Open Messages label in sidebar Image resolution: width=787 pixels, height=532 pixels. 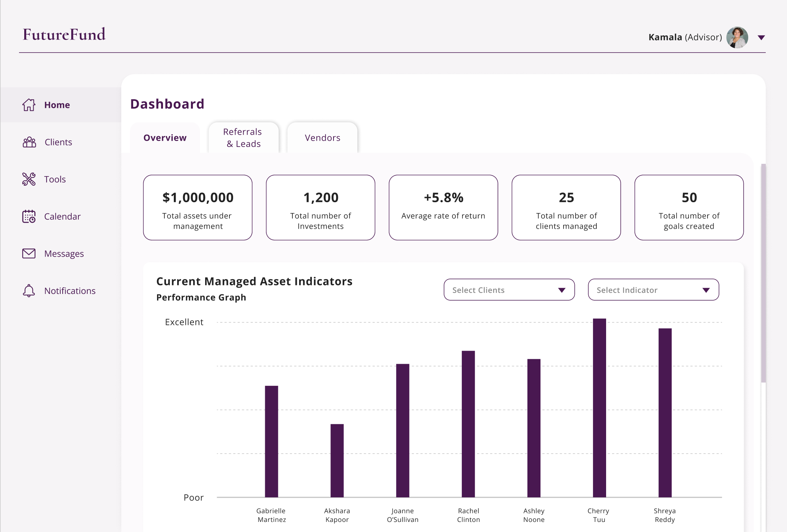click(x=64, y=254)
